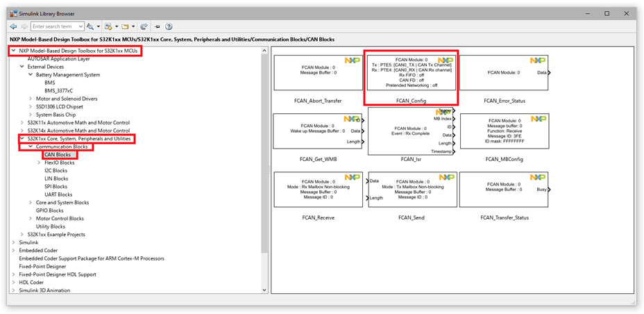The height and width of the screenshot is (314, 644).
Task: Collapse the External Devices node
Action: (x=22, y=67)
